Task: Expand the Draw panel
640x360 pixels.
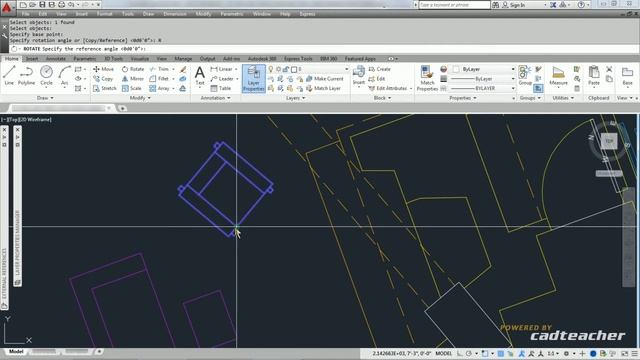Action: pyautogui.click(x=45, y=98)
